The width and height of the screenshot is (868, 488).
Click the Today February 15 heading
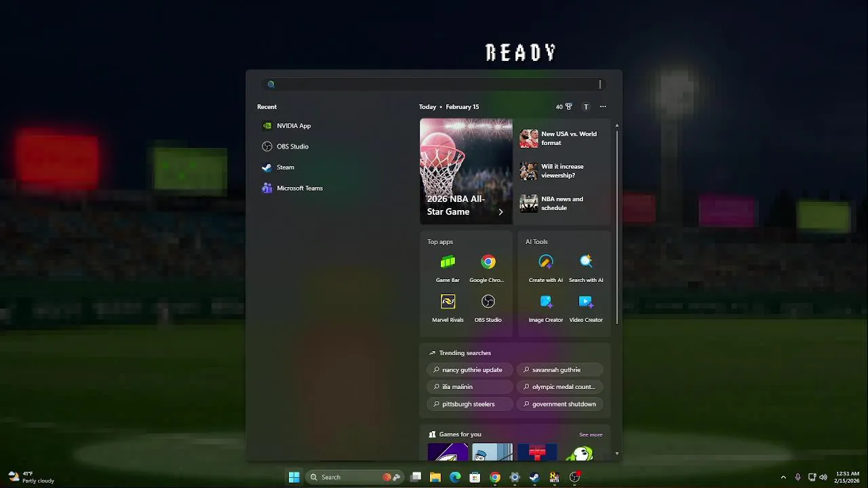pos(449,106)
